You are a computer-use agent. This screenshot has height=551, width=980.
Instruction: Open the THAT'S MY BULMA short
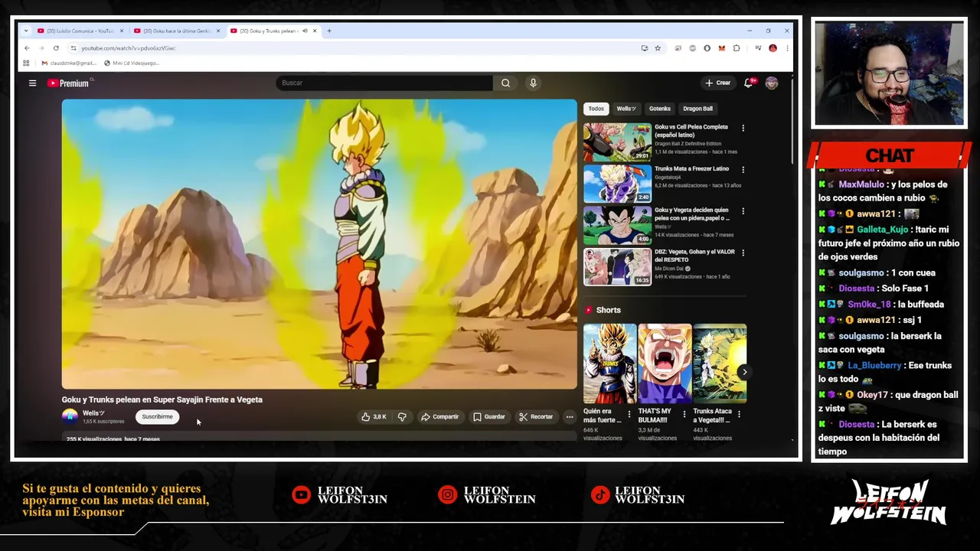coord(665,364)
